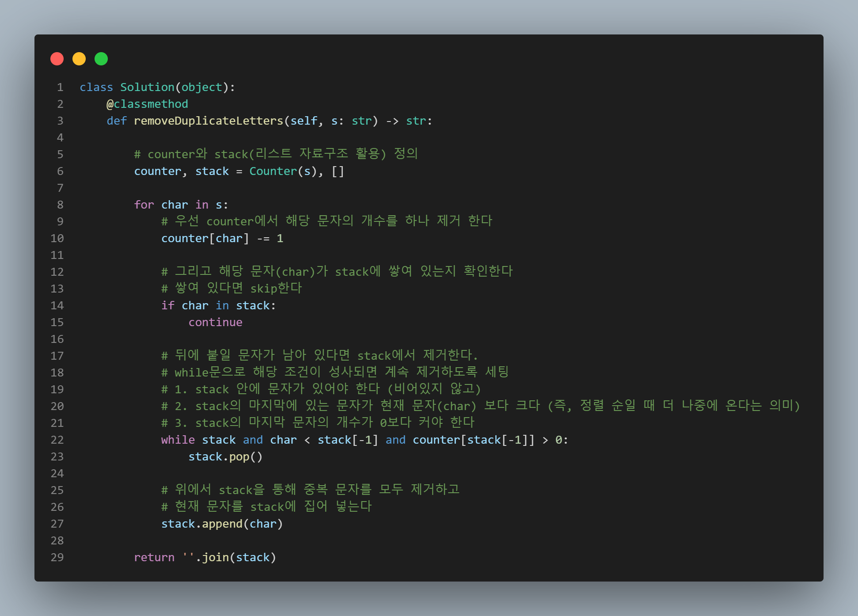Click the 'continue' keyword
Viewport: 858px width, 616px height.
click(x=215, y=323)
